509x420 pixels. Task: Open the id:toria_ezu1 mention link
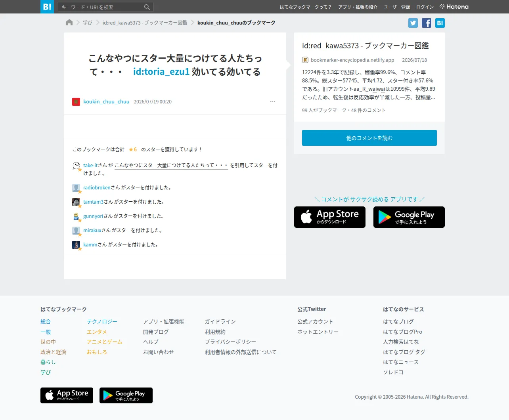[x=161, y=72]
